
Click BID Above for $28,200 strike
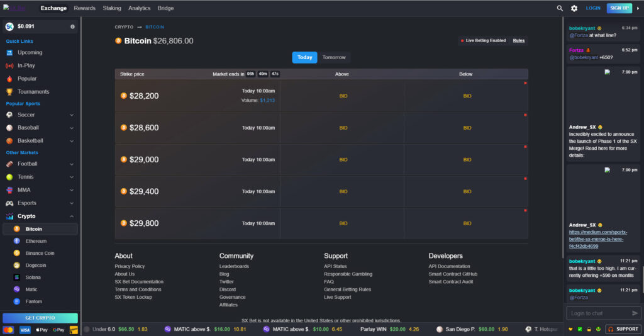click(x=343, y=96)
